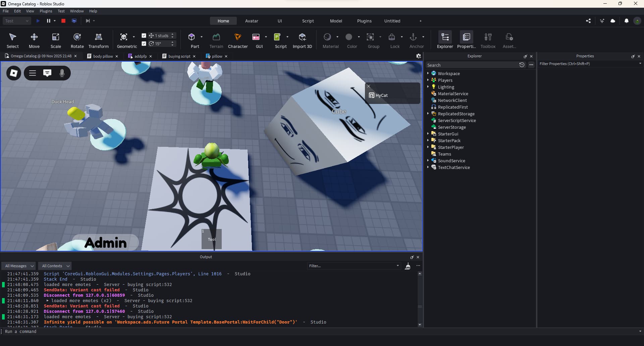Expand the Workspace tree node
This screenshot has width=644, height=346.
click(x=428, y=73)
